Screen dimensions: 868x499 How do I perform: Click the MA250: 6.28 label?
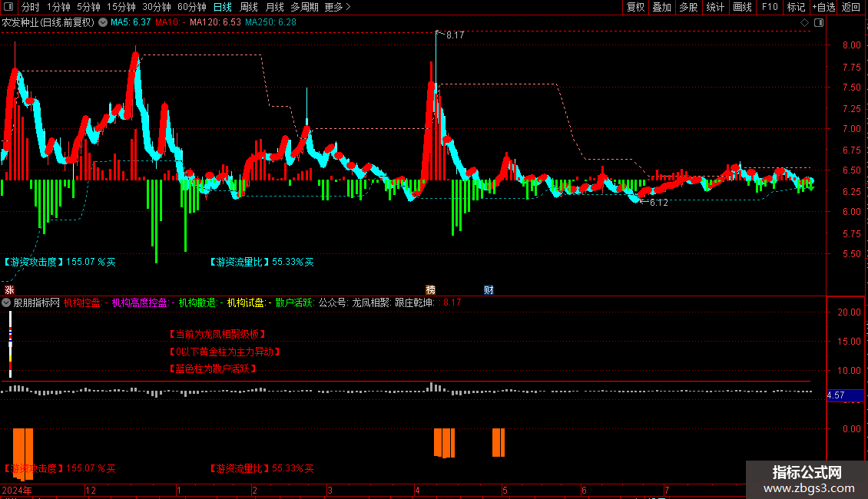coord(270,23)
